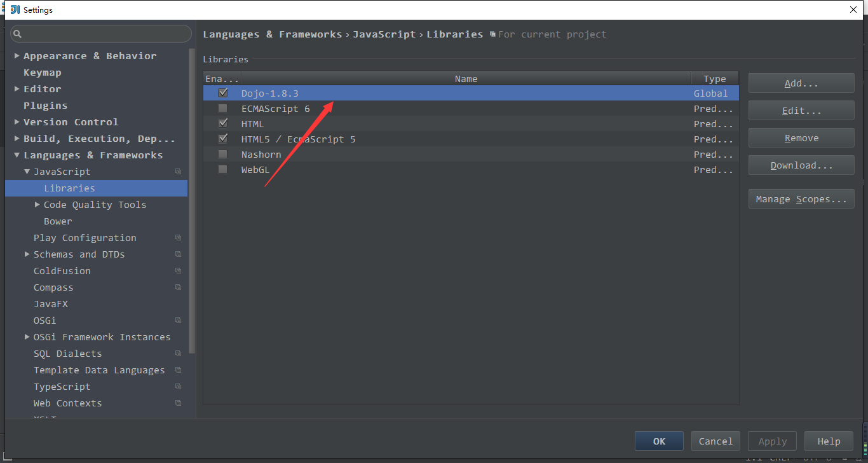Click the Add... button
This screenshot has width=868, height=463.
801,83
